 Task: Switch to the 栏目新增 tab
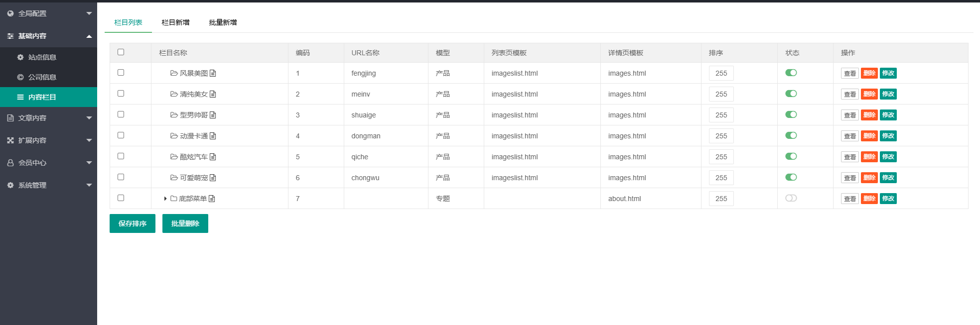[175, 22]
